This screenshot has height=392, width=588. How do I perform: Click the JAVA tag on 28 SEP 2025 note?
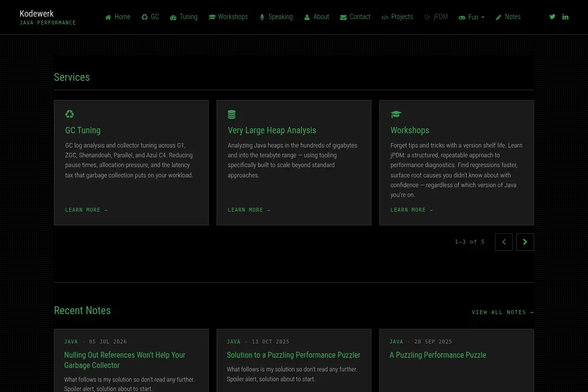pyautogui.click(x=396, y=342)
